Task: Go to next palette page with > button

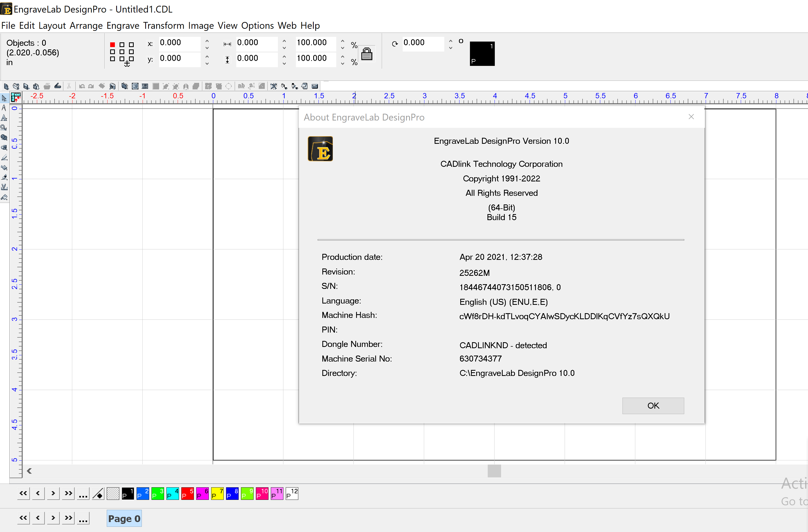Action: point(53,494)
